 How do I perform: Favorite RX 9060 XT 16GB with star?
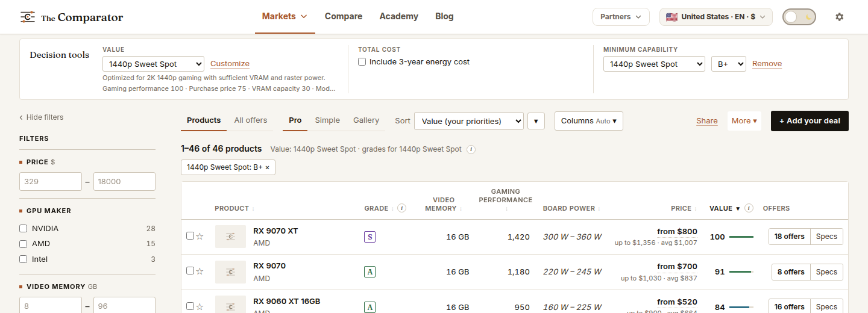200,306
